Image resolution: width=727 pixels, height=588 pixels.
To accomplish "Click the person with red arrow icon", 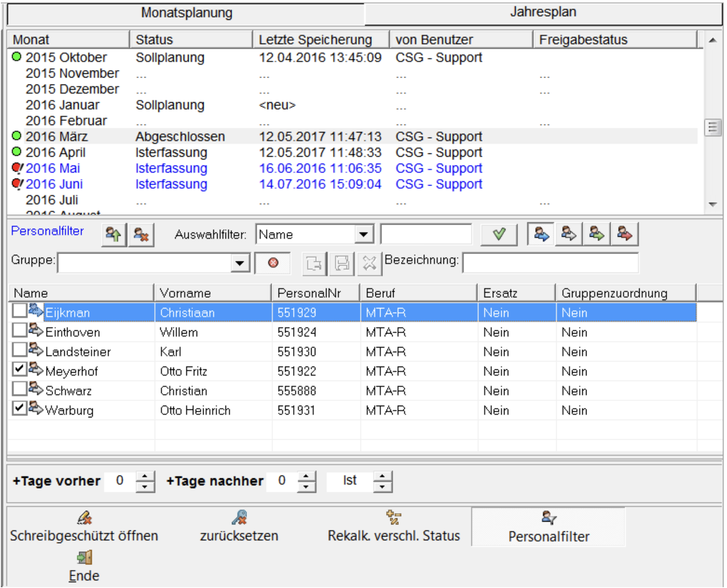I will point(624,234).
